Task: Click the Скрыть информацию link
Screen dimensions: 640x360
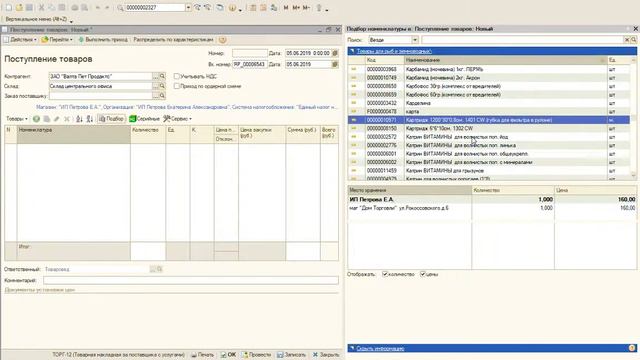Action: [380, 348]
